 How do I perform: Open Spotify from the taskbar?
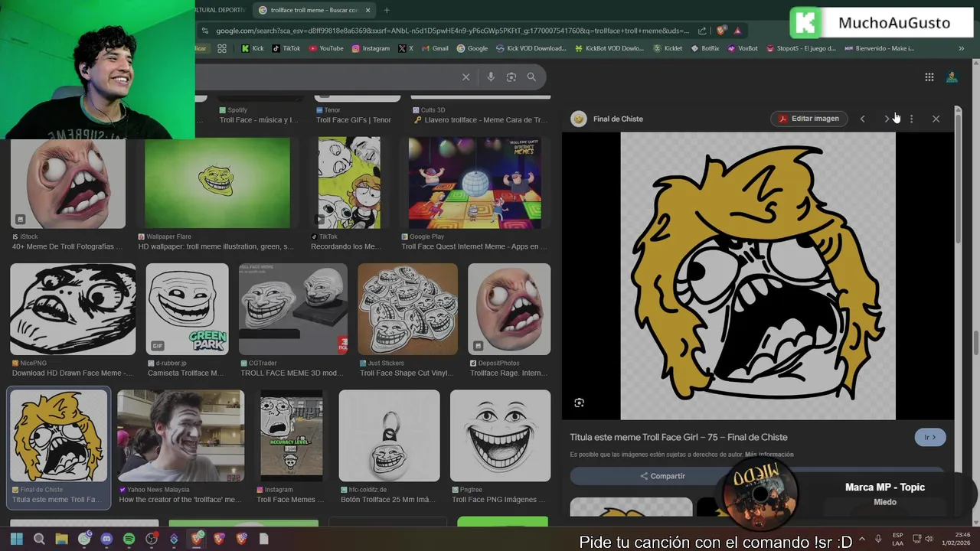(129, 540)
